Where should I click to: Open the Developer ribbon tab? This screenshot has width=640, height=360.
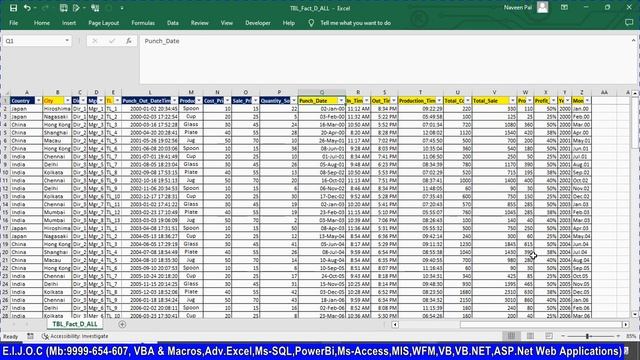[x=258, y=23]
